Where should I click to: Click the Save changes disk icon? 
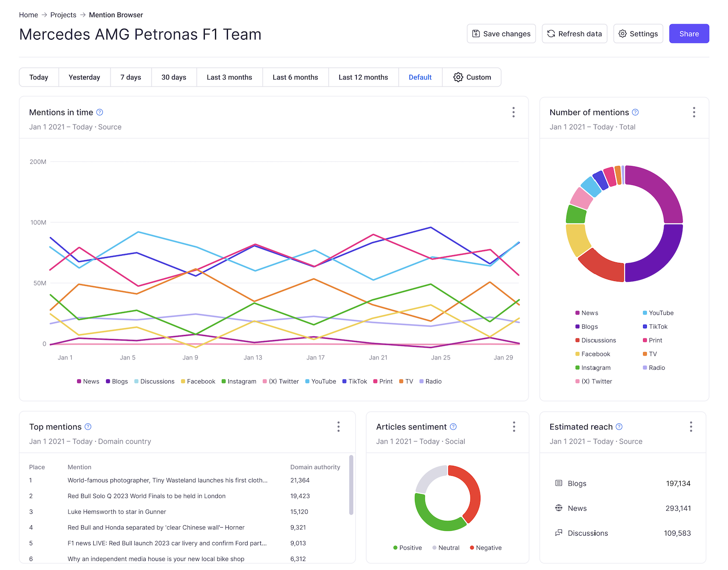coord(476,33)
